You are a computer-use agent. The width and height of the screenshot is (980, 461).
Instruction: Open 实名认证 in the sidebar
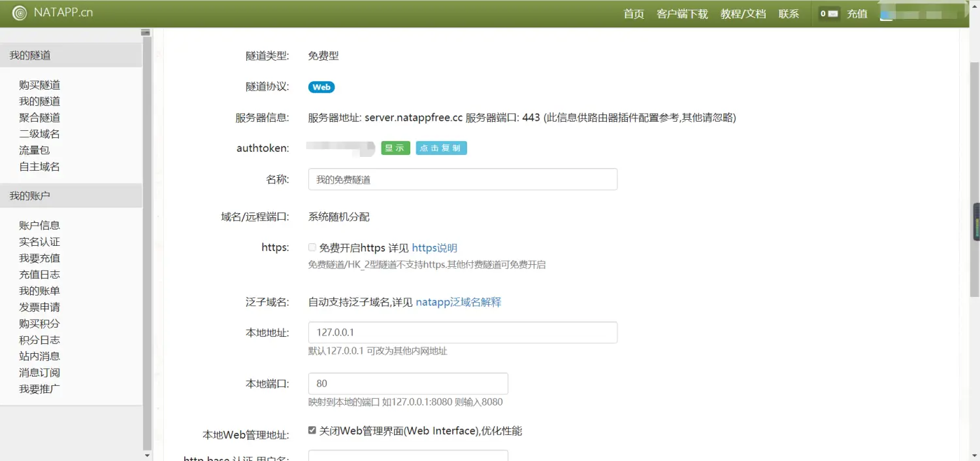click(x=40, y=242)
